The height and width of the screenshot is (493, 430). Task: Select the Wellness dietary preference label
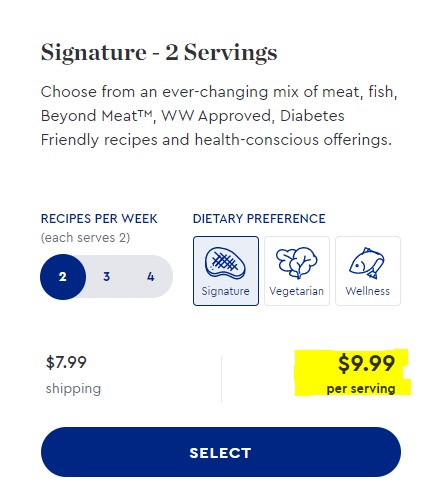click(367, 291)
